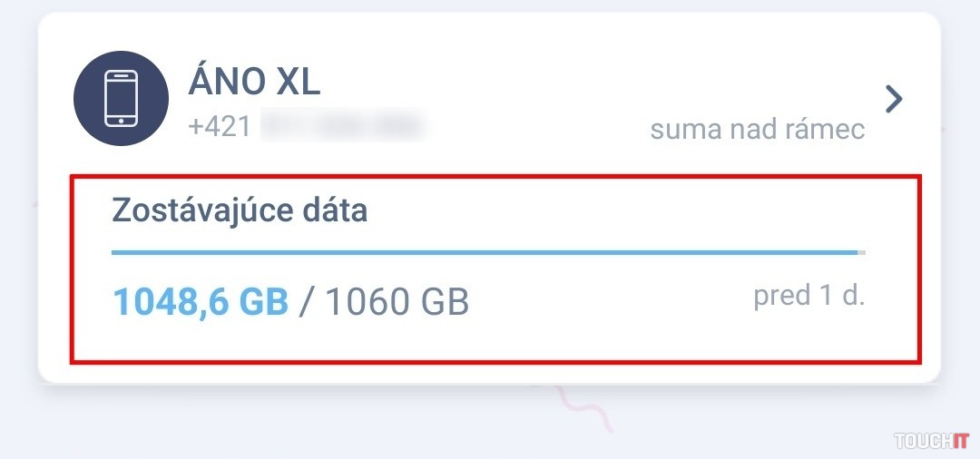Click the phone glyph inside the circle
Viewport: 980px width, 459px height.
pyautogui.click(x=121, y=98)
